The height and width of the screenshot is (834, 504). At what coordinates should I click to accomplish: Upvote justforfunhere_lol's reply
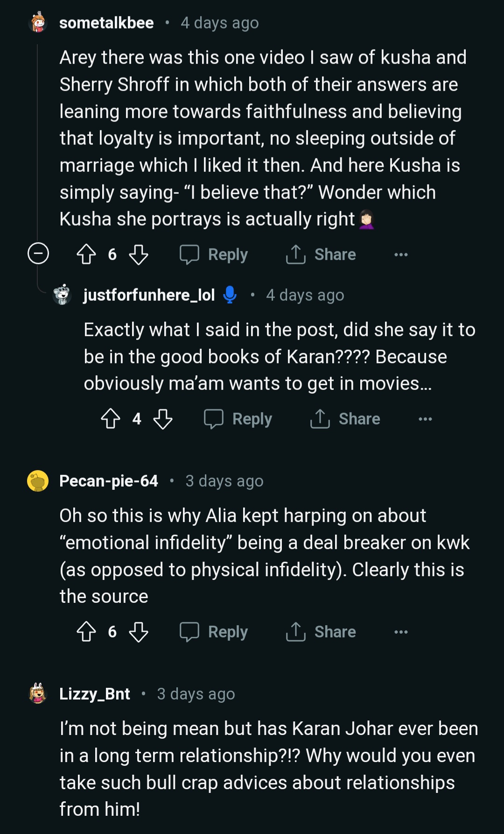111,419
